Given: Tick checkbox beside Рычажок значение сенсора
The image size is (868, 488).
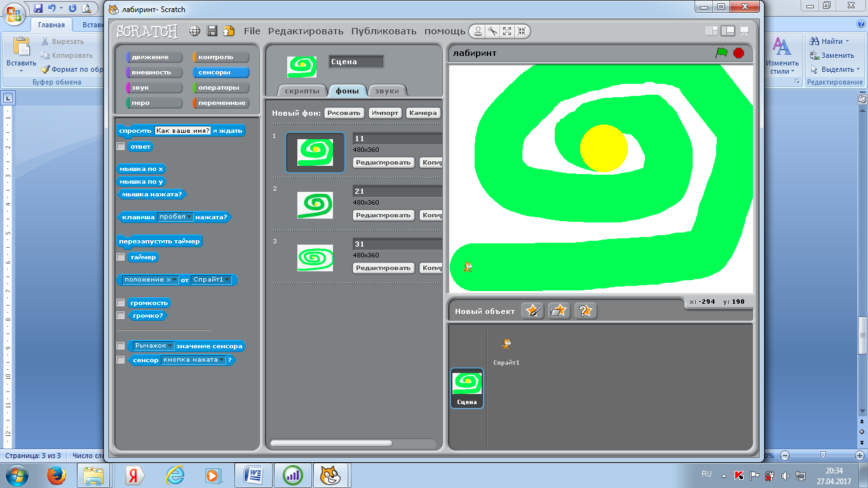Looking at the screenshot, I should pos(120,346).
